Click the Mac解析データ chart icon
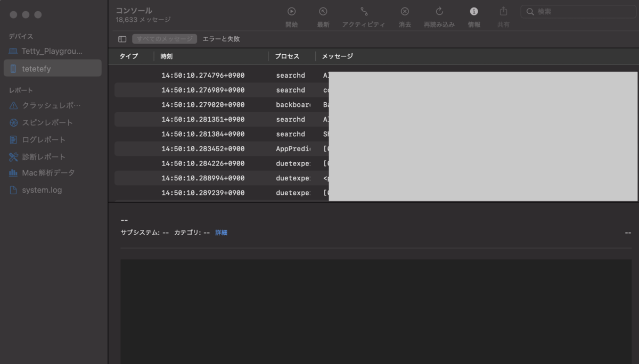The width and height of the screenshot is (639, 364). tap(13, 173)
